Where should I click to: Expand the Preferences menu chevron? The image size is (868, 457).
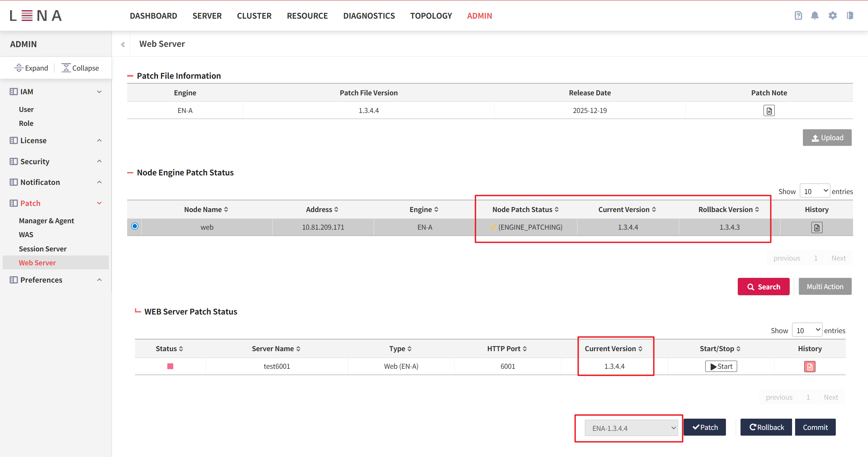click(x=99, y=280)
